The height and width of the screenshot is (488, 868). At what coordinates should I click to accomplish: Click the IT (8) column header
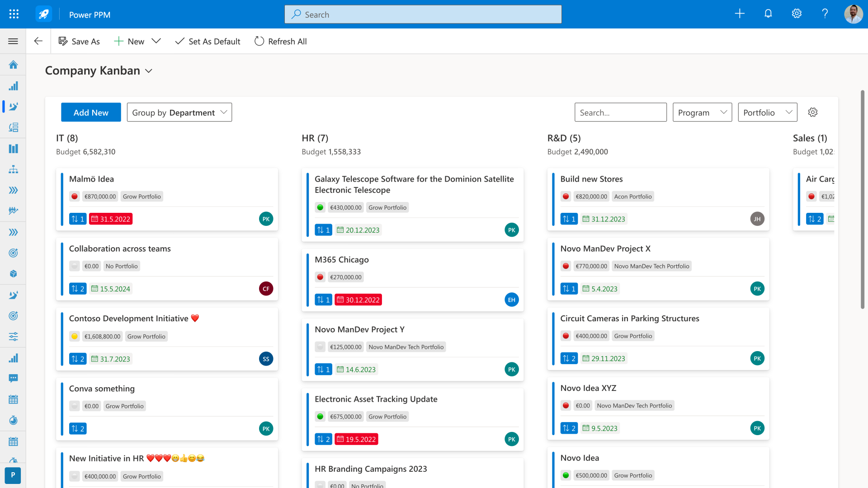67,138
